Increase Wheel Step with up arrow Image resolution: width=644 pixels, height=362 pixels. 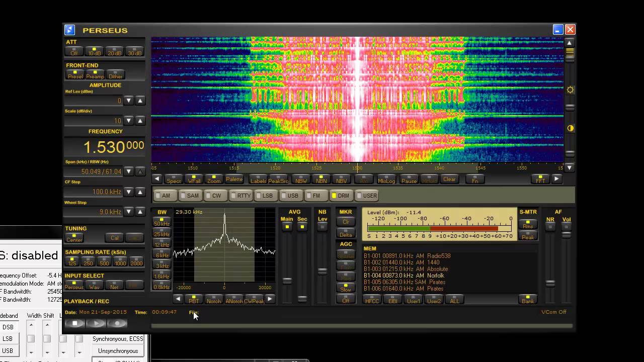pyautogui.click(x=140, y=212)
